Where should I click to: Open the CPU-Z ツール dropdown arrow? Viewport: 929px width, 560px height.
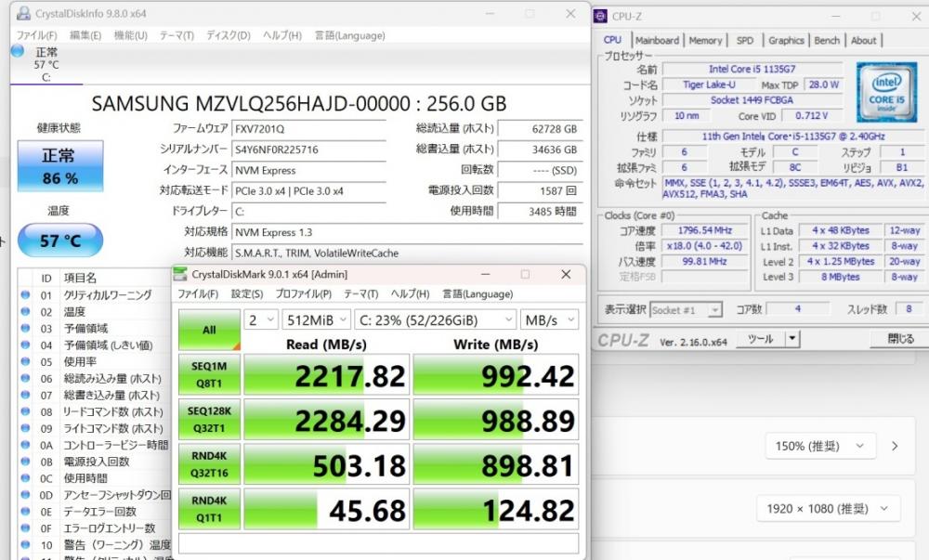(x=792, y=339)
